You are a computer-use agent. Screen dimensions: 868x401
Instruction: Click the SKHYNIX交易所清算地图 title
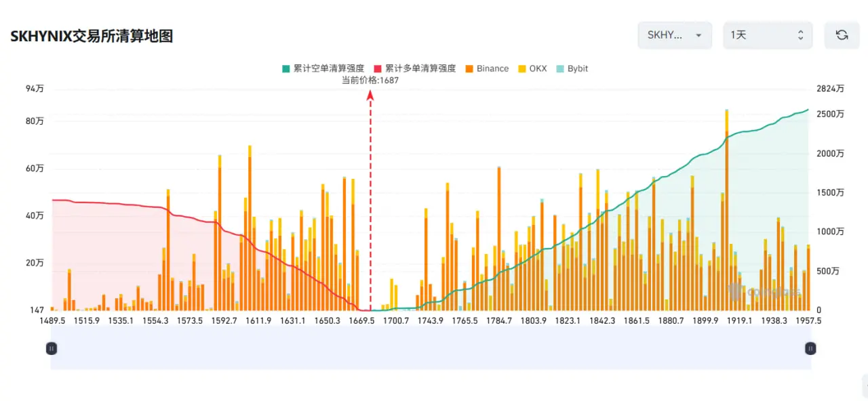(92, 36)
